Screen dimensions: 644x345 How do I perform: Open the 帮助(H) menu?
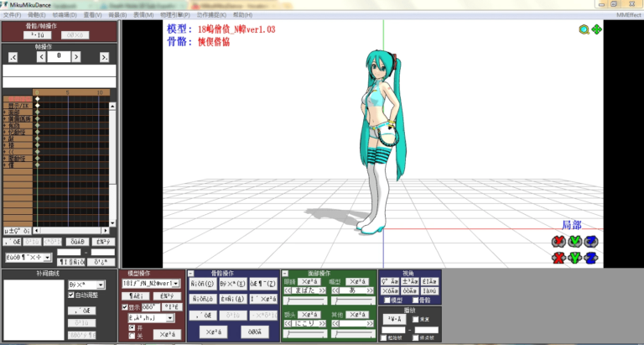coord(242,15)
